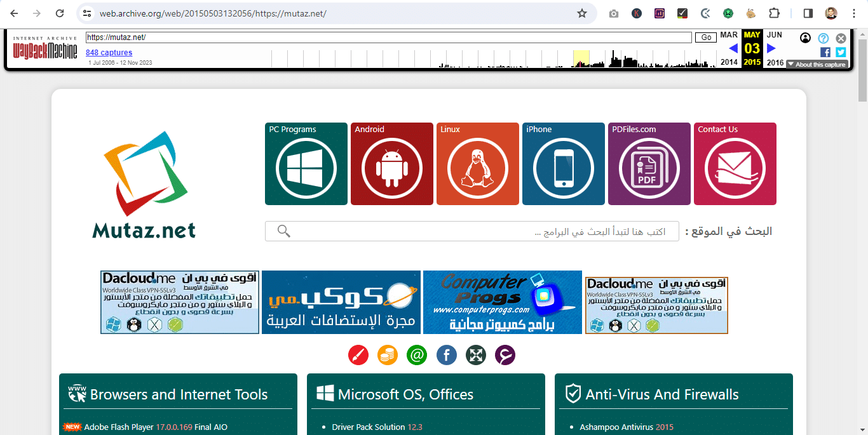Bookmark this page with star icon

(581, 13)
